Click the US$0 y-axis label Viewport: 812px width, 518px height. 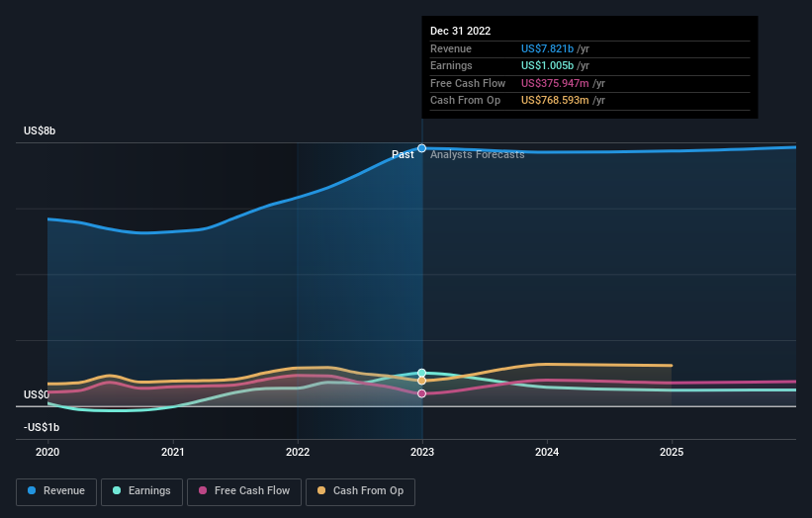(x=37, y=394)
